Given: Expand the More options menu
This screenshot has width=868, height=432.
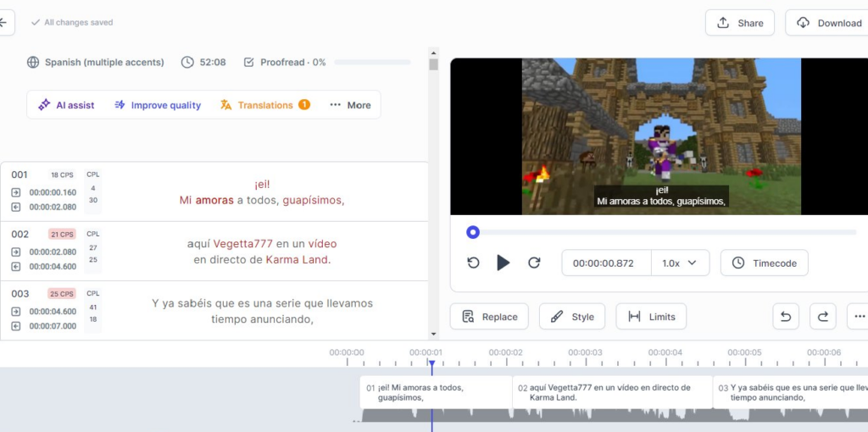Looking at the screenshot, I should tap(350, 105).
